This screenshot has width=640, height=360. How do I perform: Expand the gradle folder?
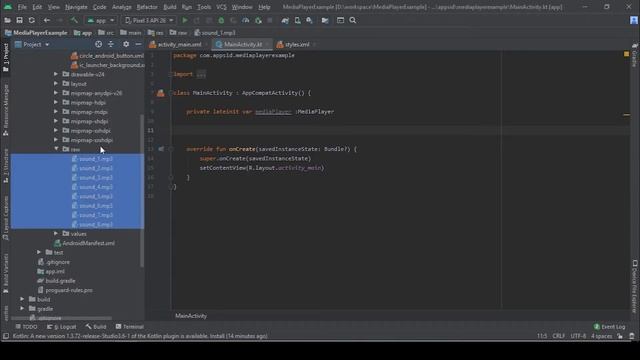[x=22, y=309]
